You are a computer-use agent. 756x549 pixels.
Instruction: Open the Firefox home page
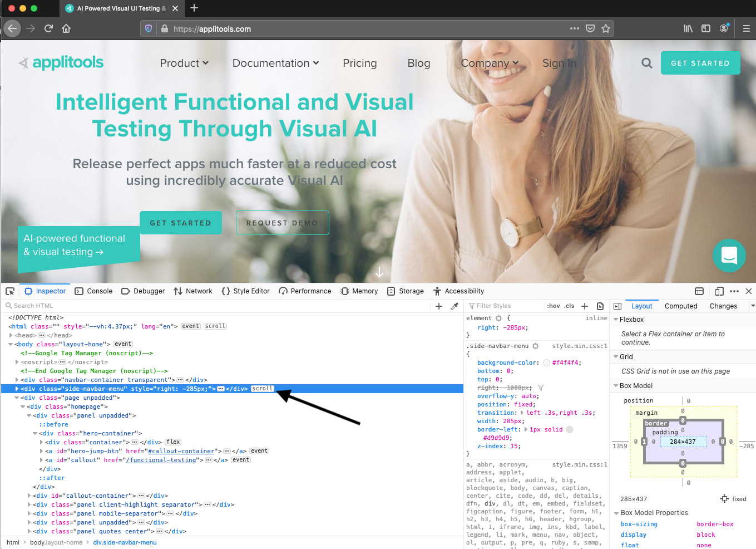(x=66, y=28)
